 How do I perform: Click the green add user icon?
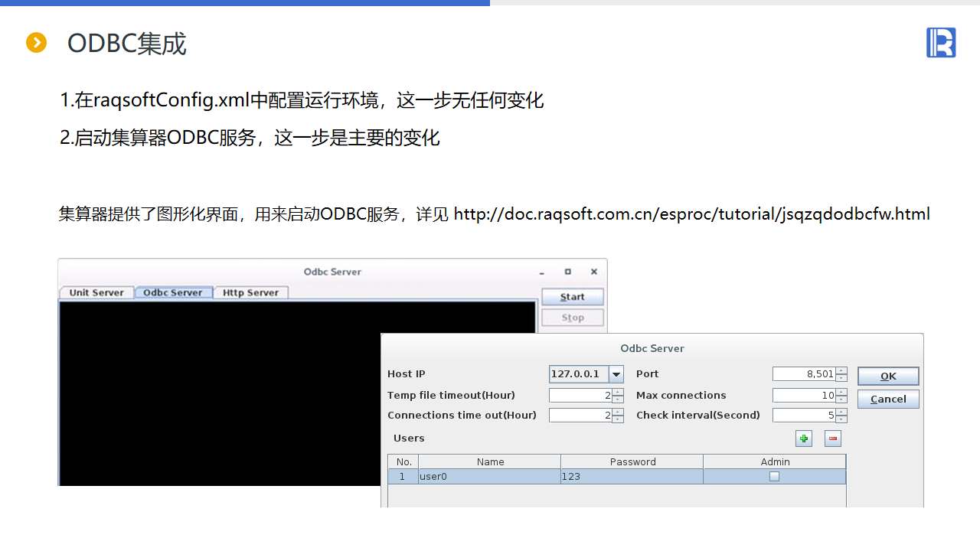coord(804,439)
